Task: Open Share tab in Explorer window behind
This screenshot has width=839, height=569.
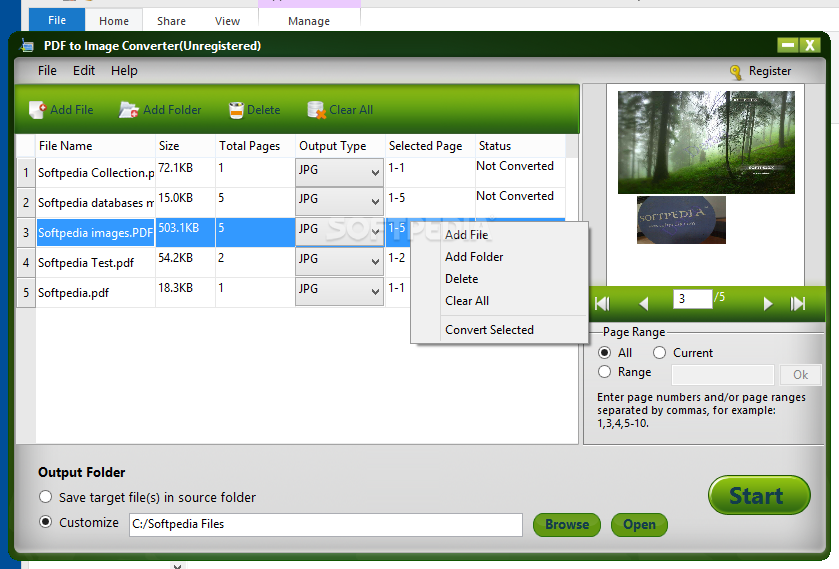Action: (x=171, y=21)
